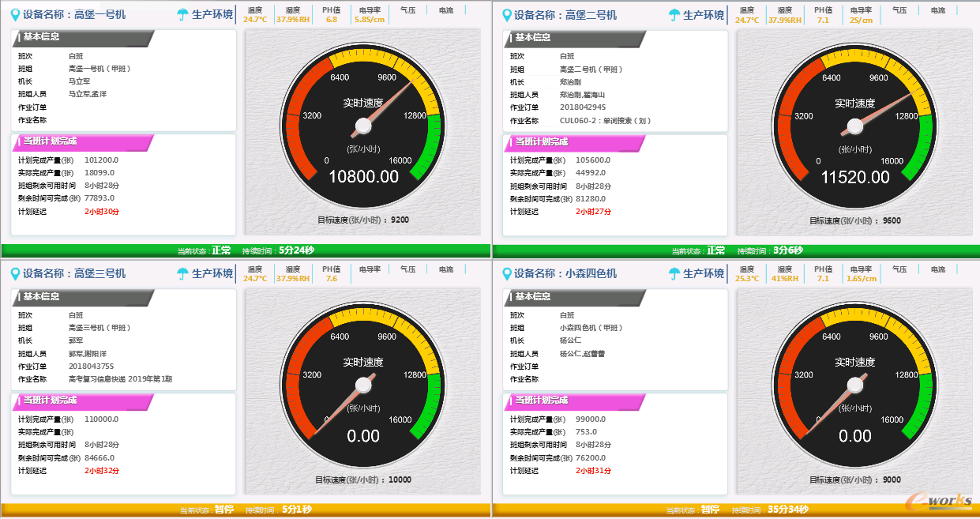Click the 气压 field in 高堡一号机 environment bar
This screenshot has width=980, height=519.
pyautogui.click(x=408, y=11)
